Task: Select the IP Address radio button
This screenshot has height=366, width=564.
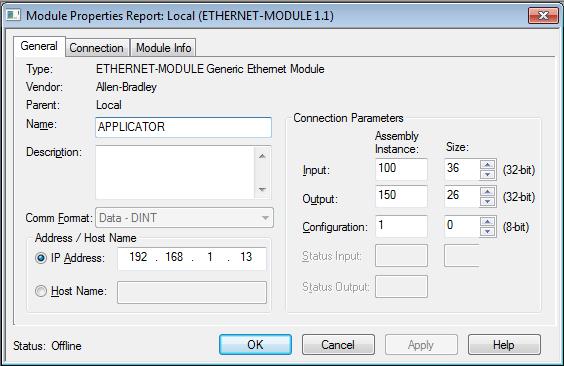Action: click(41, 258)
